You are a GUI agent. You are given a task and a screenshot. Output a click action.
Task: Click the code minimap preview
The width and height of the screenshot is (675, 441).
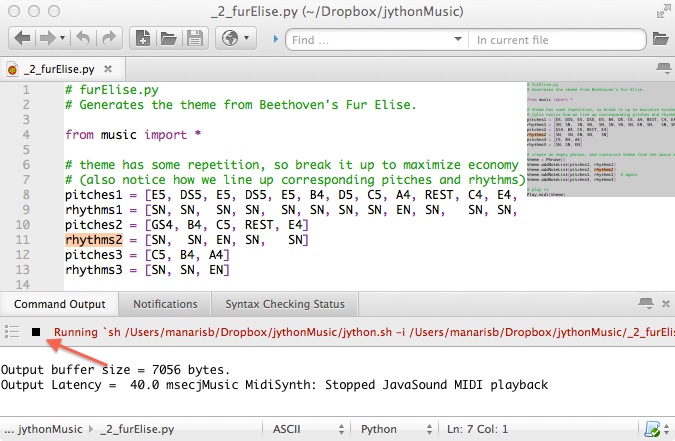click(x=596, y=138)
